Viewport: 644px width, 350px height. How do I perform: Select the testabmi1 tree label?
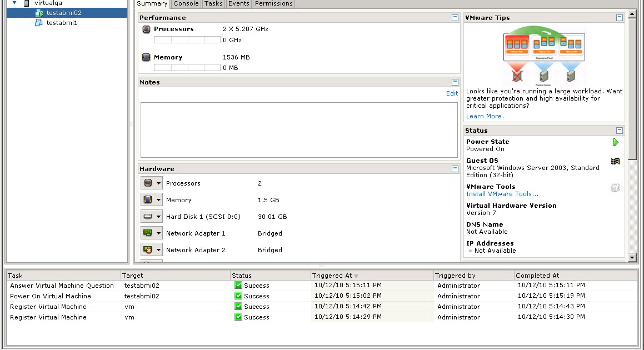coord(62,23)
